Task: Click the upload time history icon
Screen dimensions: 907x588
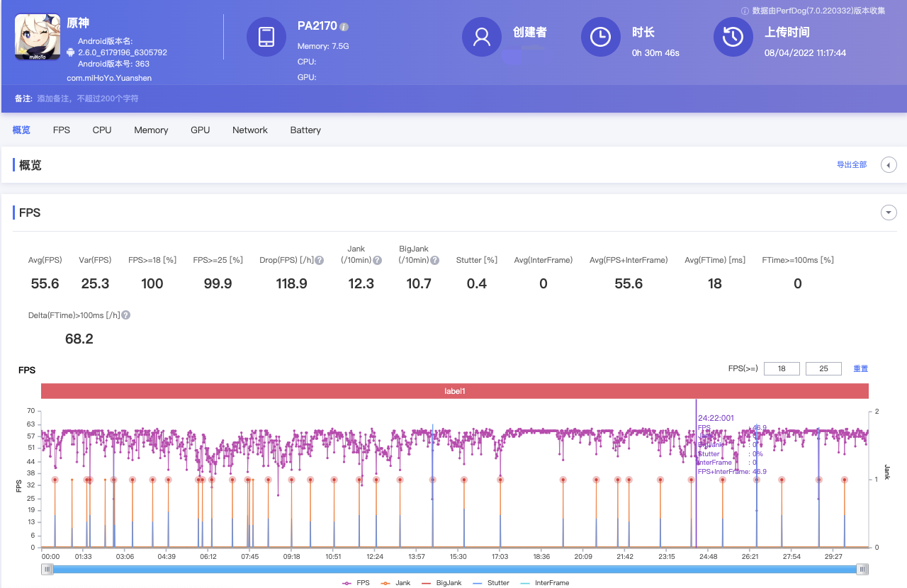Action: [733, 37]
